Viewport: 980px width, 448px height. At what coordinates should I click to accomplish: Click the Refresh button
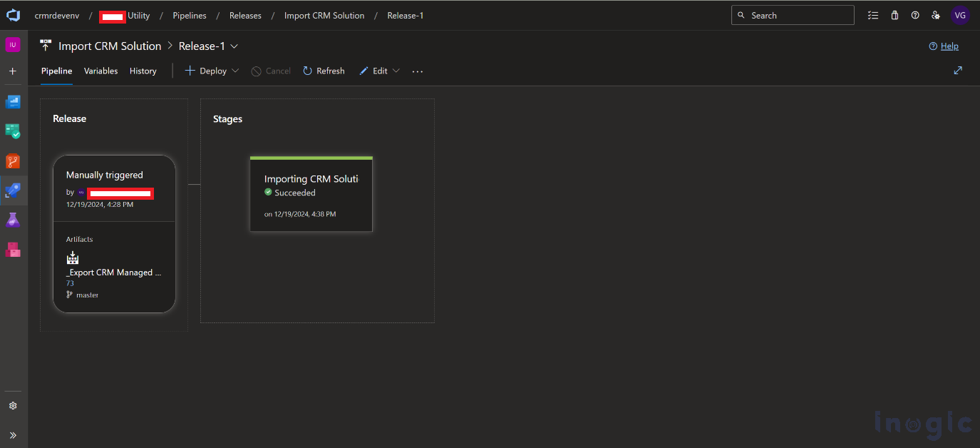324,71
